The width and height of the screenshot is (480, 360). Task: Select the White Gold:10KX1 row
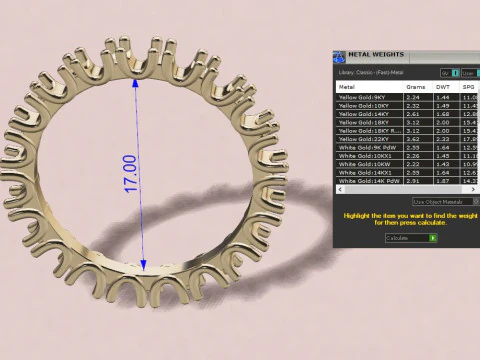[x=407, y=156]
